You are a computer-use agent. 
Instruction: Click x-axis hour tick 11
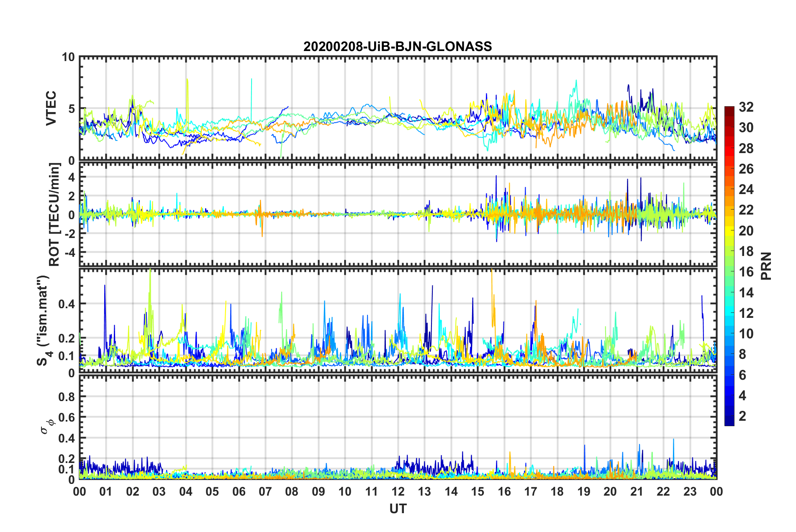(372, 491)
